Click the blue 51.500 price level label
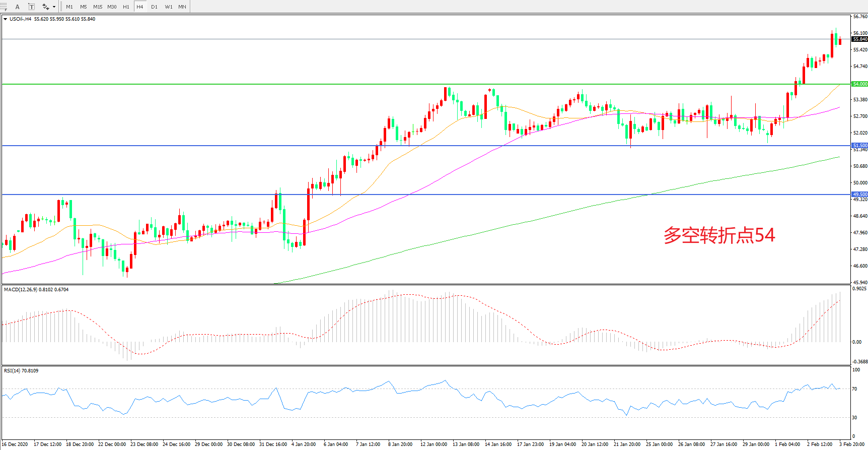This screenshot has height=450, width=868. tap(859, 146)
